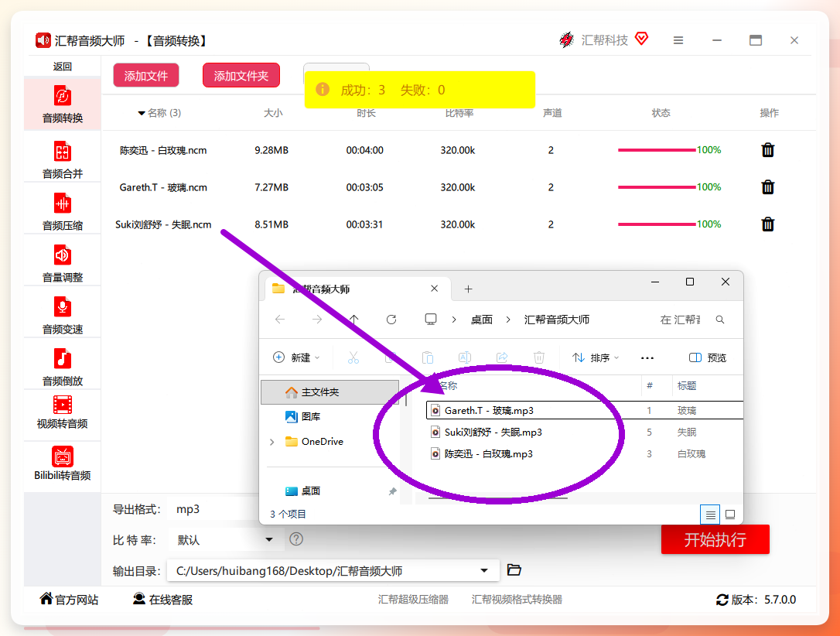This screenshot has width=840, height=636.
Task: Toggle the 预览 preview pane in Explorer
Action: (707, 357)
